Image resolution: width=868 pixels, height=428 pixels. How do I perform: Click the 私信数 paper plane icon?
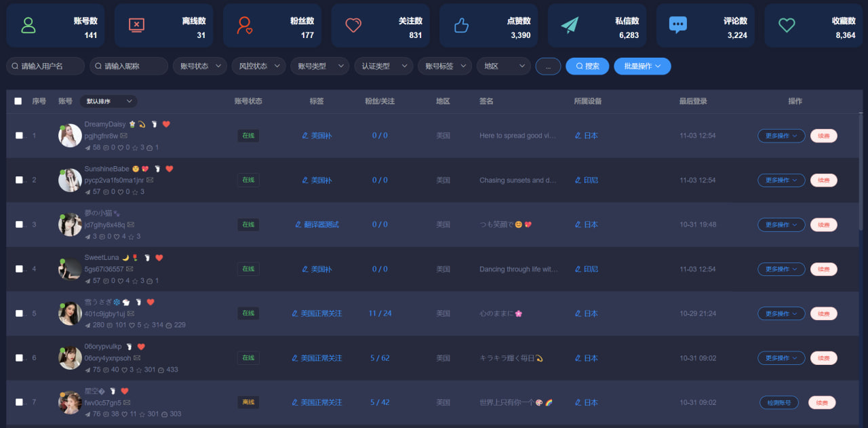570,25
